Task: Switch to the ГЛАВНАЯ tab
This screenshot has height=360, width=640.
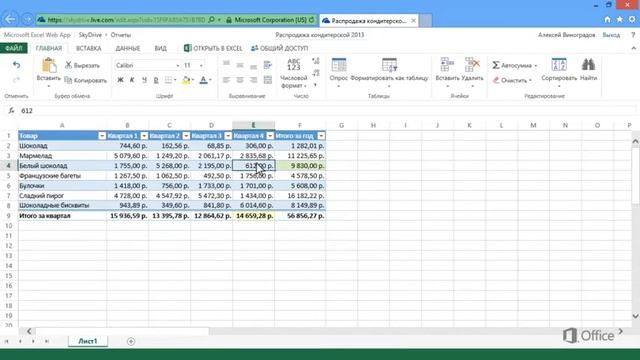Action: pyautogui.click(x=49, y=48)
